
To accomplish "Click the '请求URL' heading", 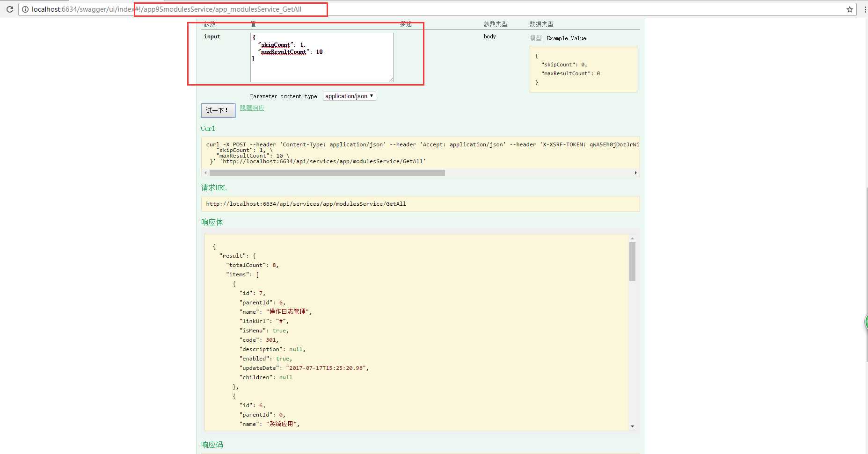I will coord(214,188).
